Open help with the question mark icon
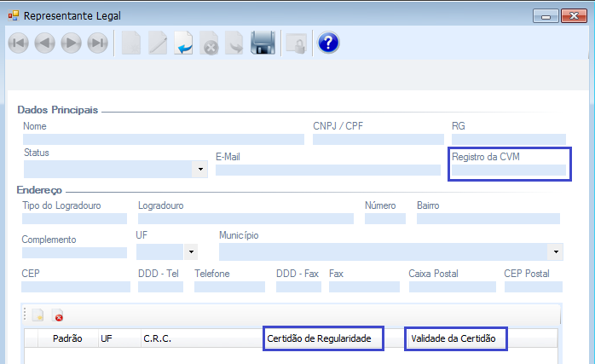This screenshot has width=595, height=364. [328, 43]
